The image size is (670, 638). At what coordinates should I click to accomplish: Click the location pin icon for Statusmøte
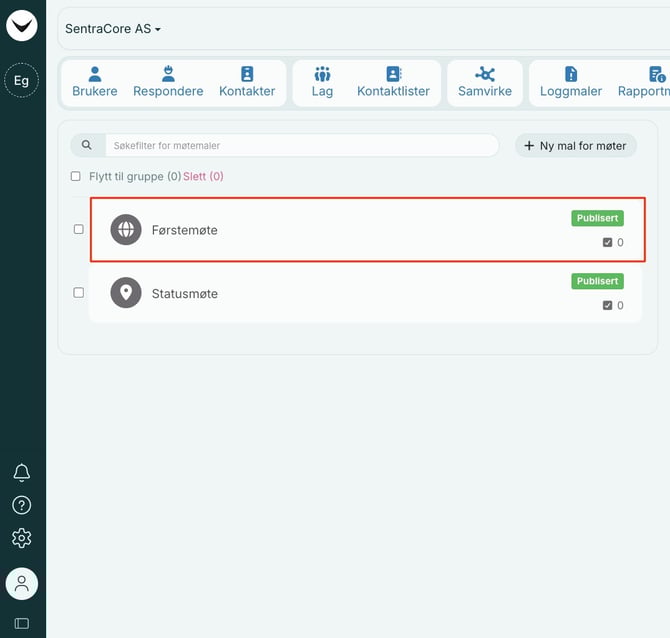click(x=126, y=293)
